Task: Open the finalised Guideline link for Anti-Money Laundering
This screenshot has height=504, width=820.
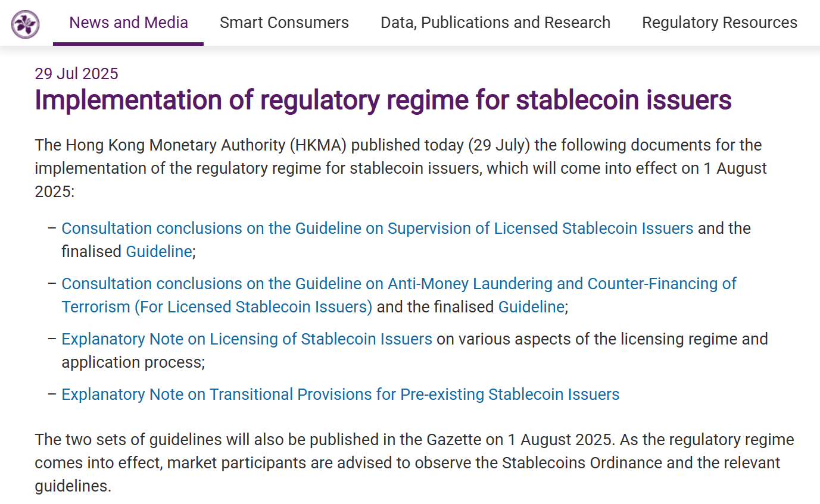Action: pyautogui.click(x=531, y=307)
